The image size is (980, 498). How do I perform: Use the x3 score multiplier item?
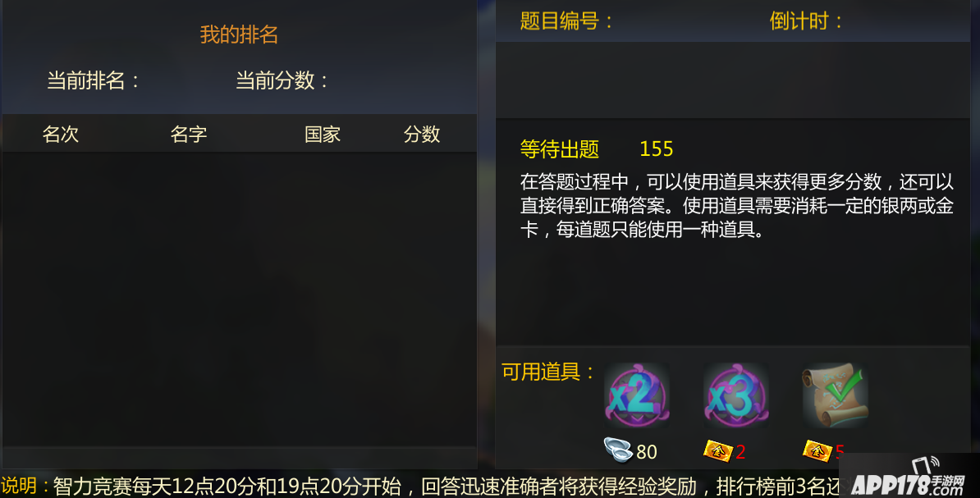[x=735, y=395]
